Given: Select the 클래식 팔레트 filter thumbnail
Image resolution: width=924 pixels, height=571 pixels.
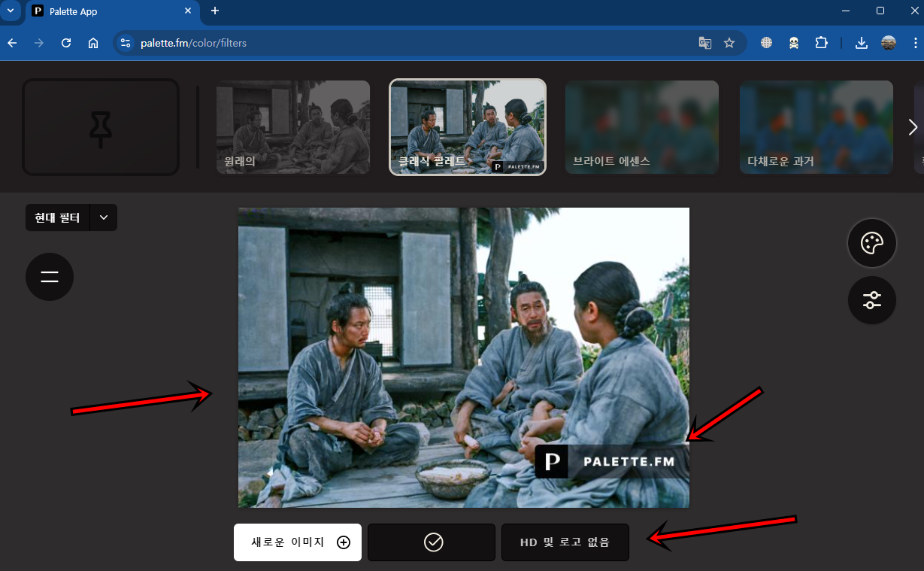Looking at the screenshot, I should coord(468,127).
